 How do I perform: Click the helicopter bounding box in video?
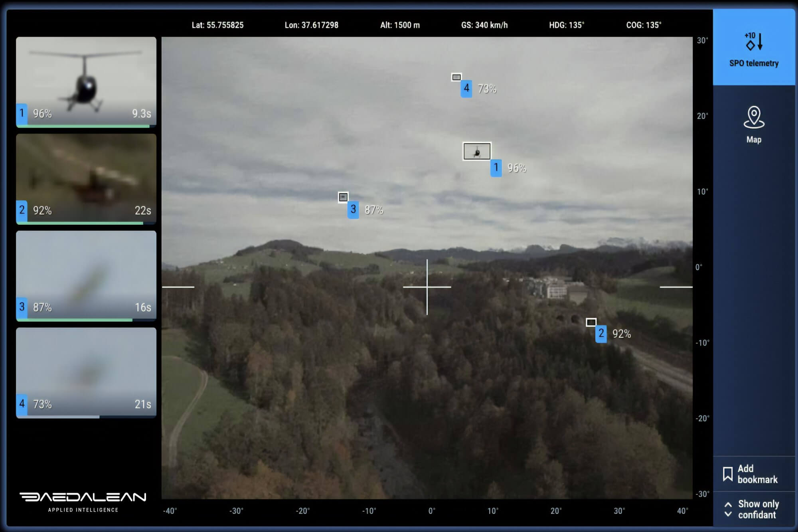click(x=477, y=152)
